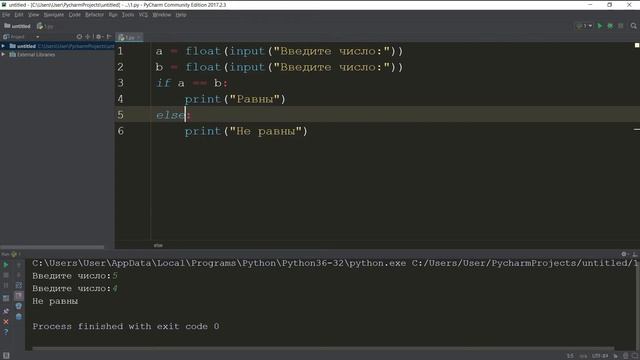The width and height of the screenshot is (640, 360).
Task: Click line number 3 in the gutter
Action: point(120,83)
